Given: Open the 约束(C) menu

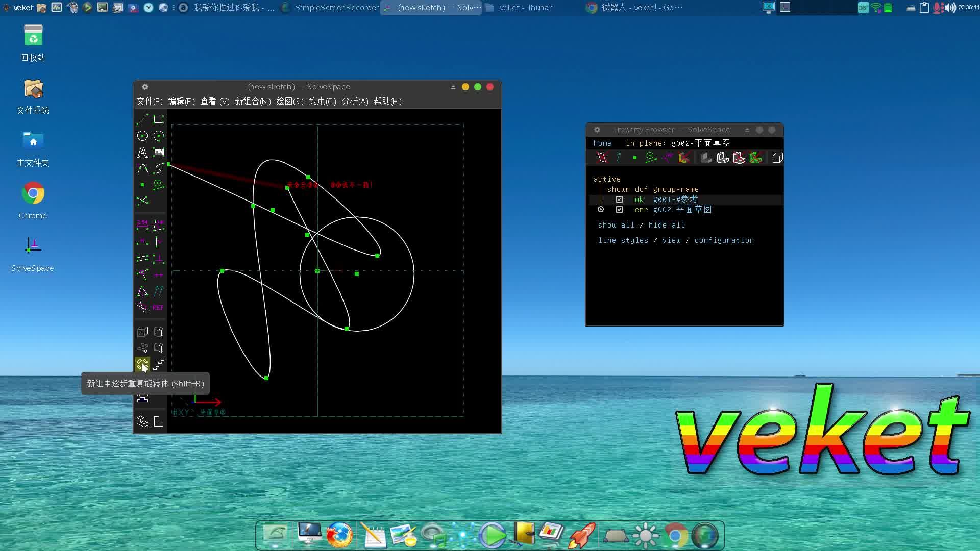Looking at the screenshot, I should (323, 102).
